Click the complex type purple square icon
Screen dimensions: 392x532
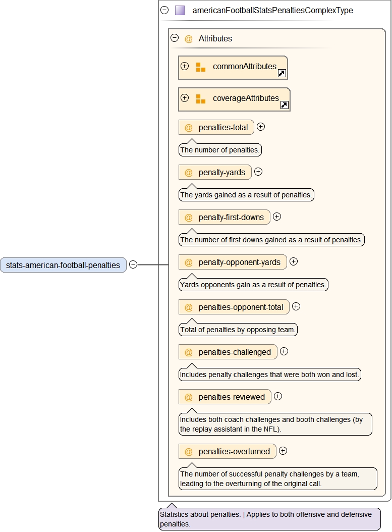[180, 10]
